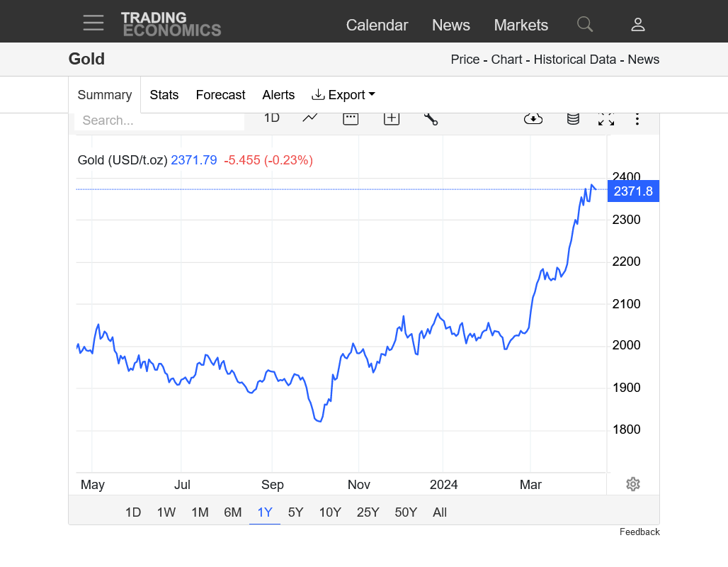Open Calendar in top navigation

[x=377, y=25]
